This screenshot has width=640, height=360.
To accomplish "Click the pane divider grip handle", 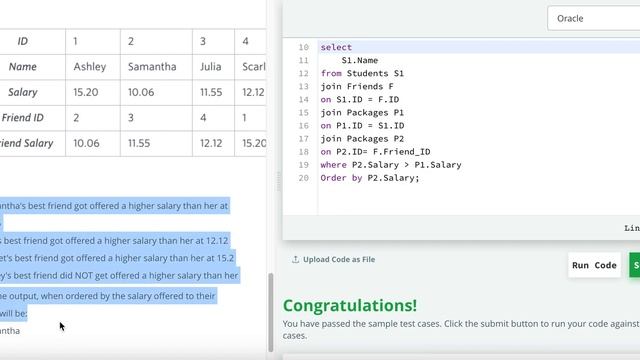I will point(279,182).
